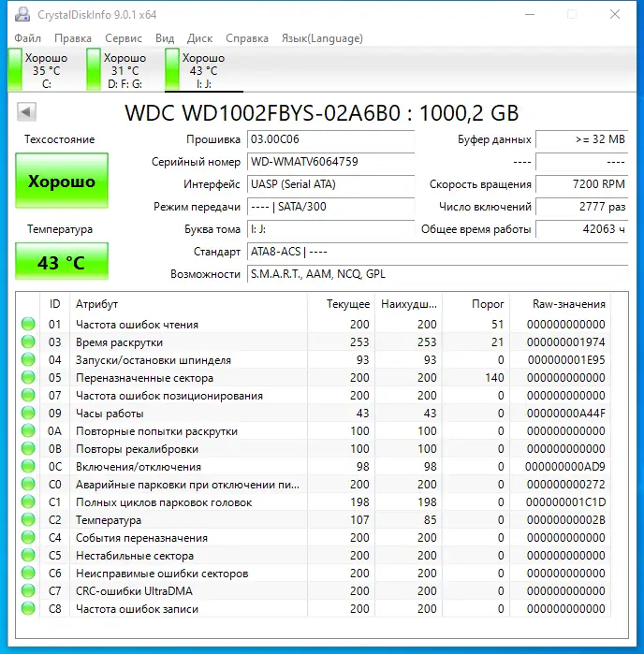Click status circle for attribute 04 row
Viewport: 644px width, 654px height.
(x=28, y=359)
